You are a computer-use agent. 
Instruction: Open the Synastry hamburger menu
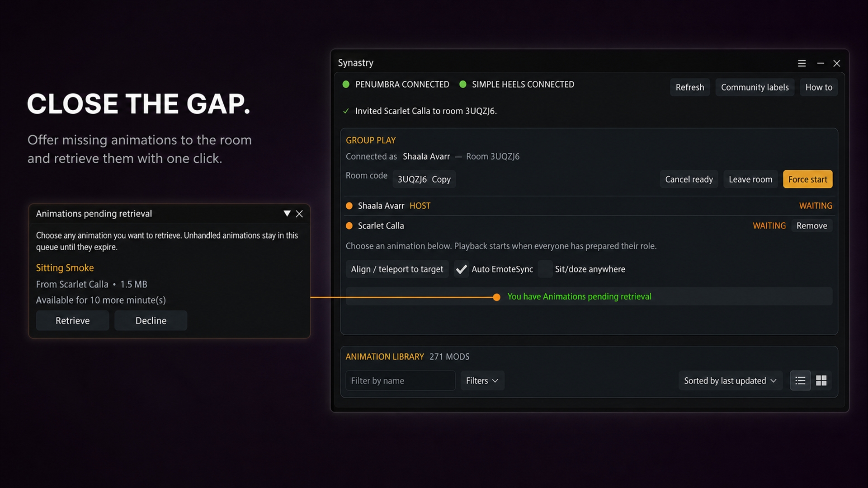coord(802,63)
